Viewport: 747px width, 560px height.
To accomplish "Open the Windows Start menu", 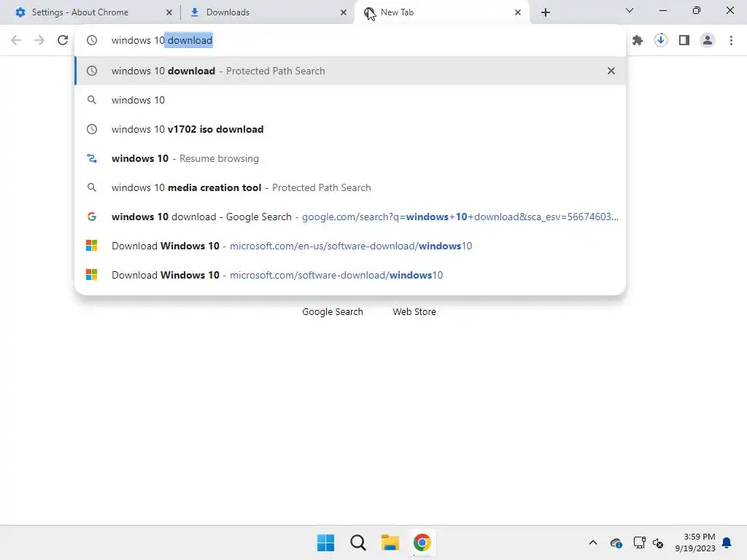I will click(x=326, y=542).
